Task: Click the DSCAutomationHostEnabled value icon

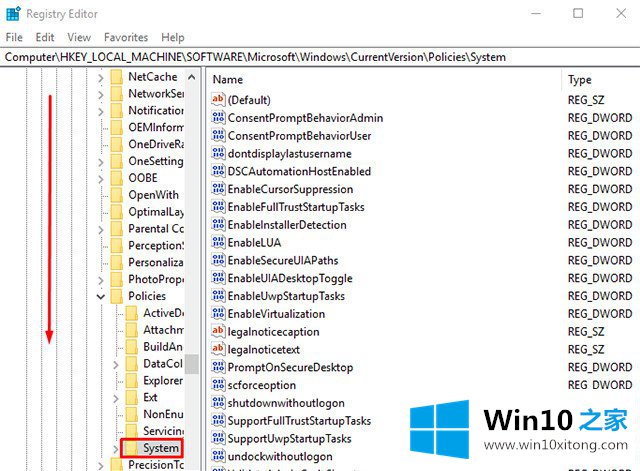Action: click(218, 171)
